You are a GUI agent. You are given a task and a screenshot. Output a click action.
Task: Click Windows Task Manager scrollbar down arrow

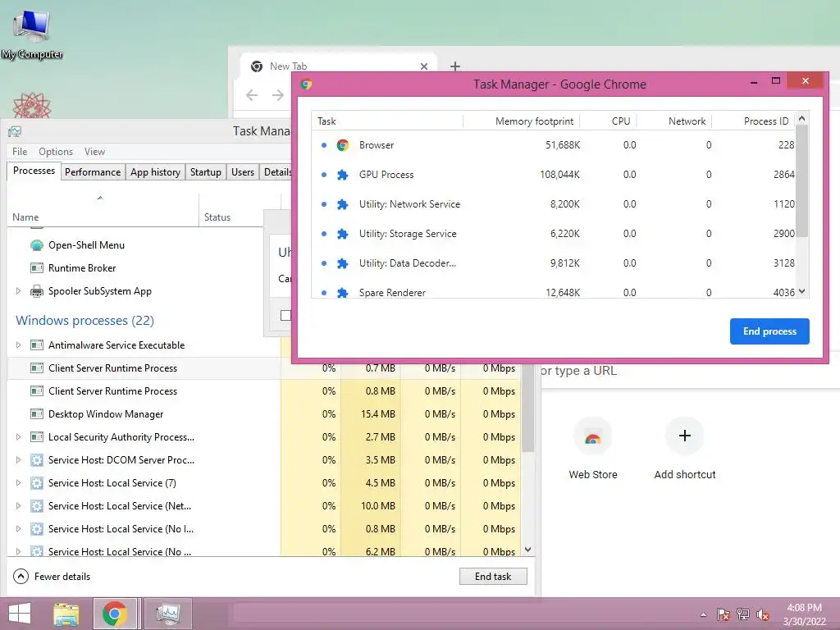(528, 550)
